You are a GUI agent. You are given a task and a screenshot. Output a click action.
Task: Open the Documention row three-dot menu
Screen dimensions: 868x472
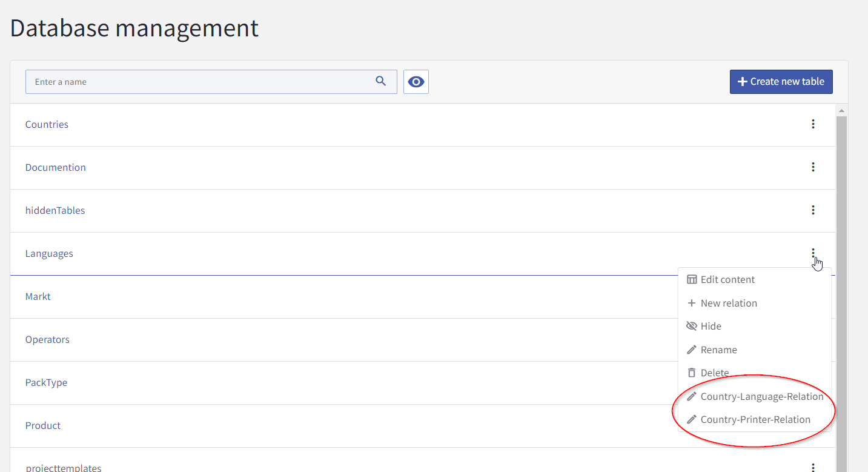pyautogui.click(x=813, y=167)
